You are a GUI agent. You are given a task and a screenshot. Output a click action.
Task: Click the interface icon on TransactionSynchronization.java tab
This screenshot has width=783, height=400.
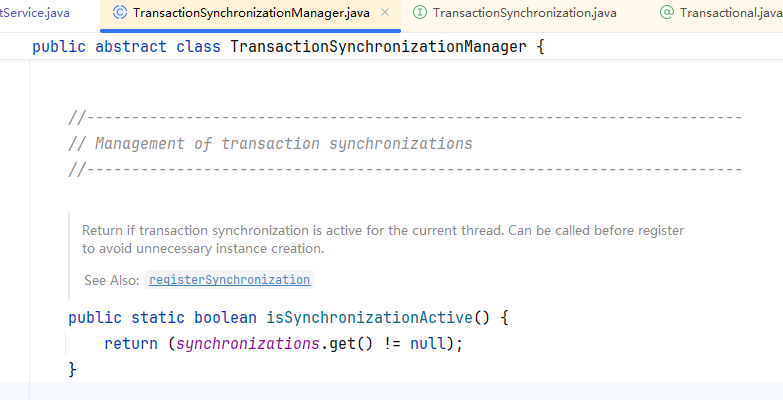click(420, 12)
